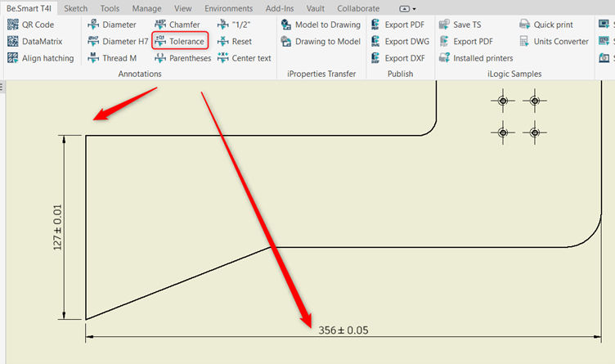Open the ribbon display options dropdown
Image resolution: width=615 pixels, height=364 pixels.
tap(407, 9)
